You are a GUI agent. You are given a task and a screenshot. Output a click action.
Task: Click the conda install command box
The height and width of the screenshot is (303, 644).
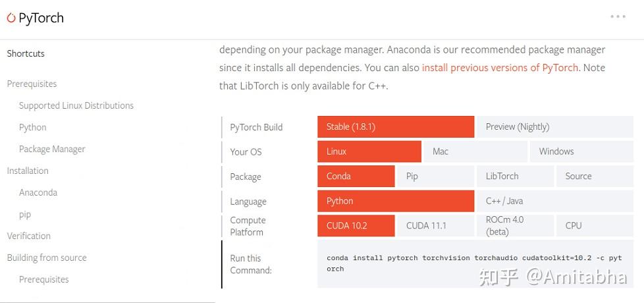tap(473, 263)
